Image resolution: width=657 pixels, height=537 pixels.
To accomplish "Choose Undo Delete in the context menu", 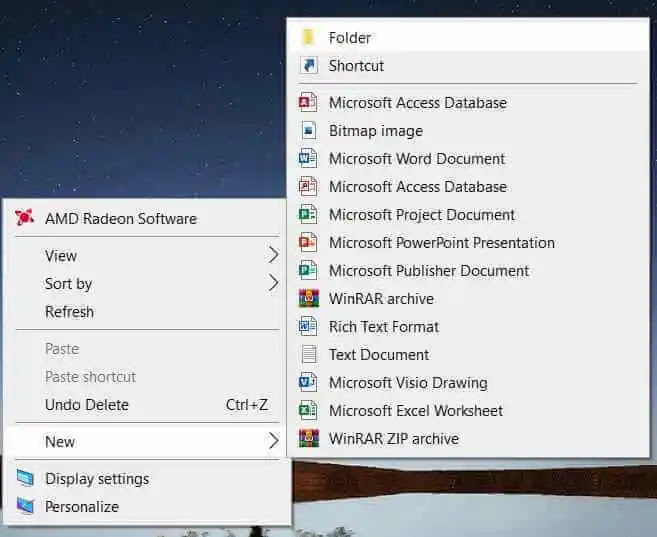I will [146, 405].
